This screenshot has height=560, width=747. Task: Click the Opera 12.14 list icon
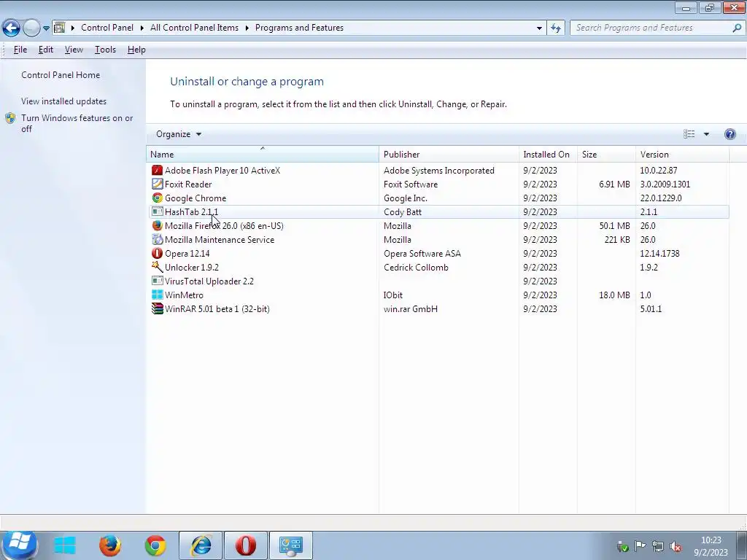pos(158,253)
